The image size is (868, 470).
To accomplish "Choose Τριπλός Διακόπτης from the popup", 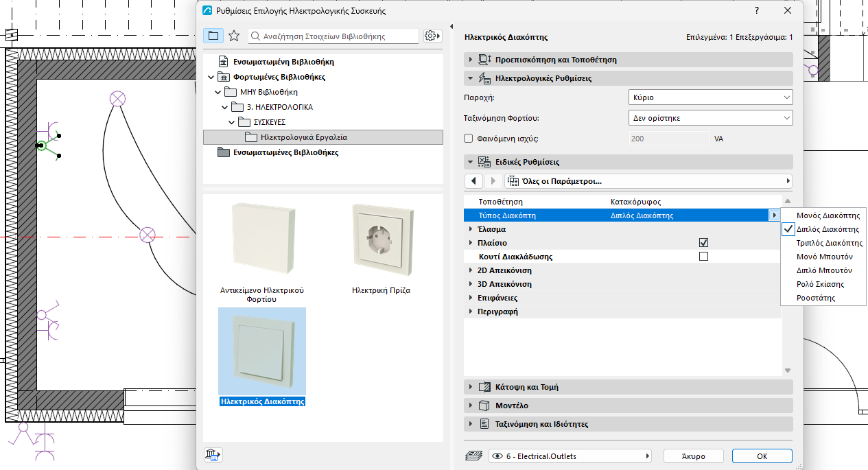I will pos(823,243).
